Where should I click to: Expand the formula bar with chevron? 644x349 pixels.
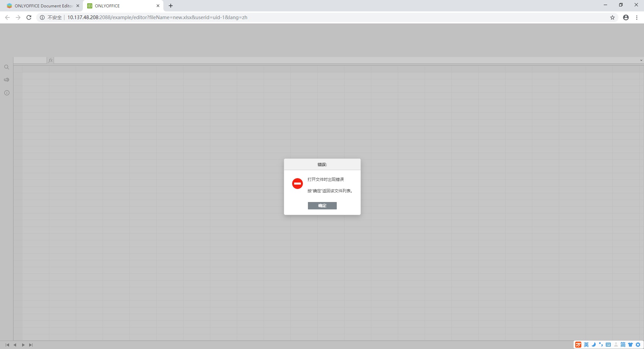point(641,60)
